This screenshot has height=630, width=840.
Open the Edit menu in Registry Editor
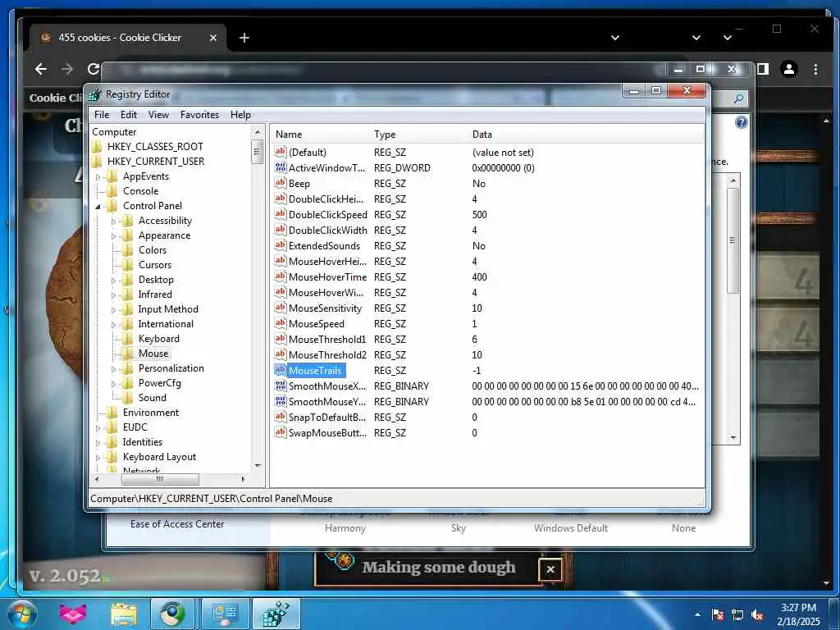coord(129,115)
